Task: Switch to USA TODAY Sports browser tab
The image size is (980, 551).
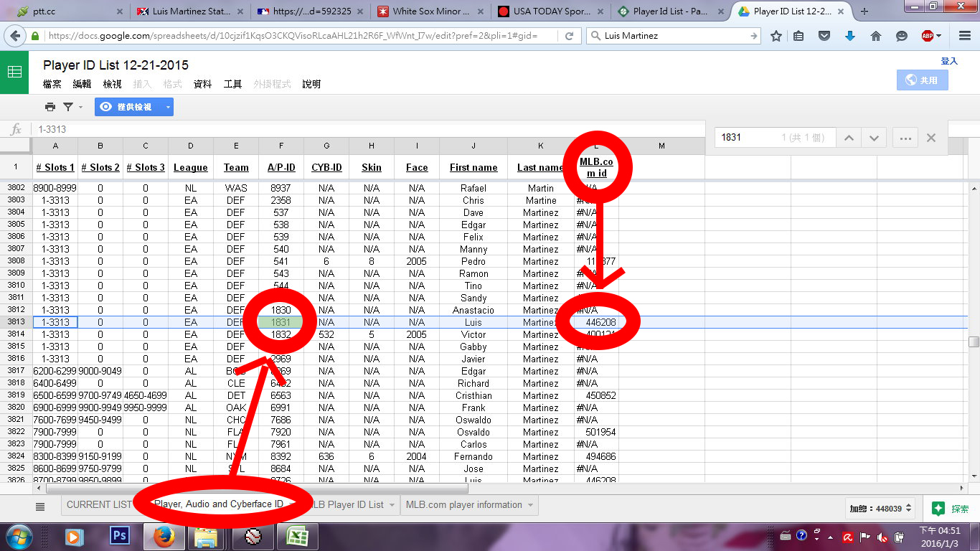Action: coord(551,11)
